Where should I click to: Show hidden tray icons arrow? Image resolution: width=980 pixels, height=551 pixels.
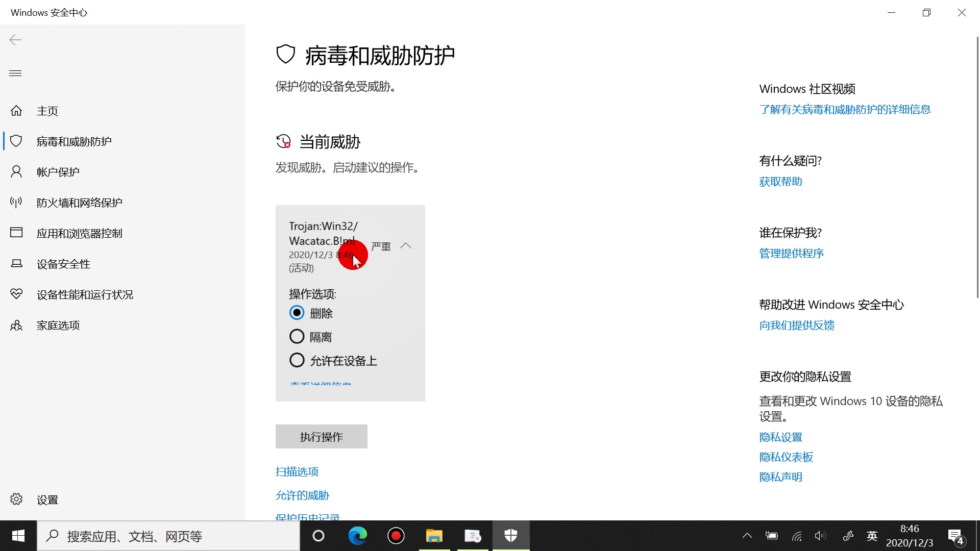747,536
